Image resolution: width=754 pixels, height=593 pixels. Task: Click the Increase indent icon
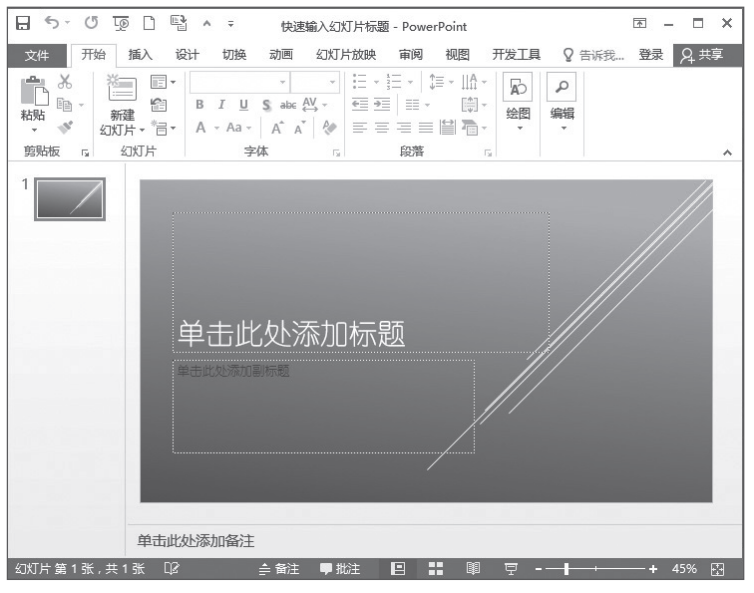click(x=382, y=104)
